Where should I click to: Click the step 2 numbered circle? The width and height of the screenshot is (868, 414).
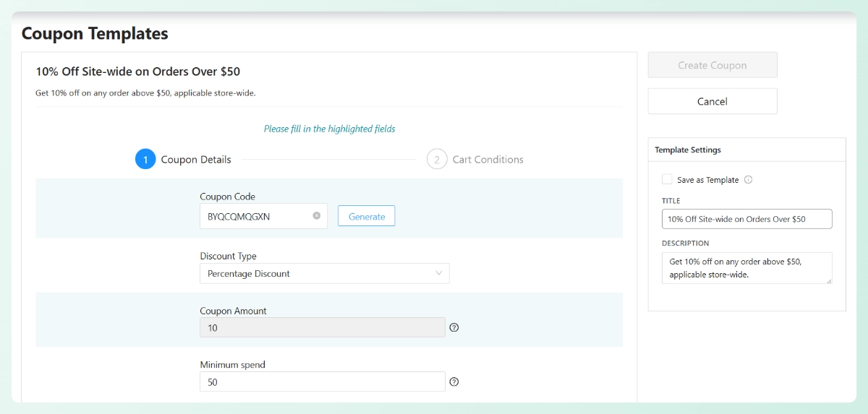[437, 160]
